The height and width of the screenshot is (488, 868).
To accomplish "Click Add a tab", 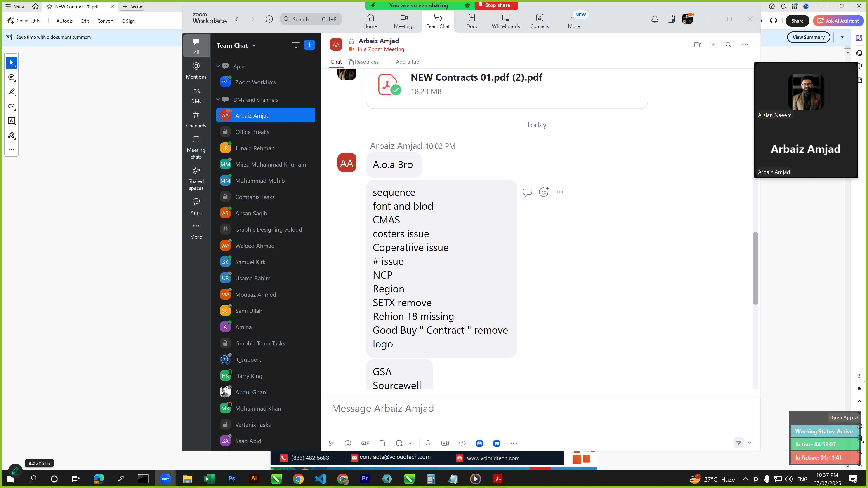I will pos(404,62).
